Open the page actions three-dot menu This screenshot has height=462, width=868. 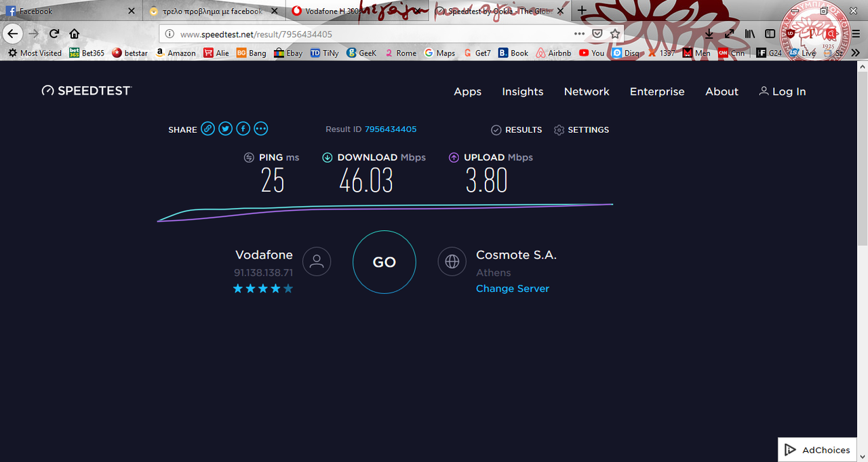point(579,33)
